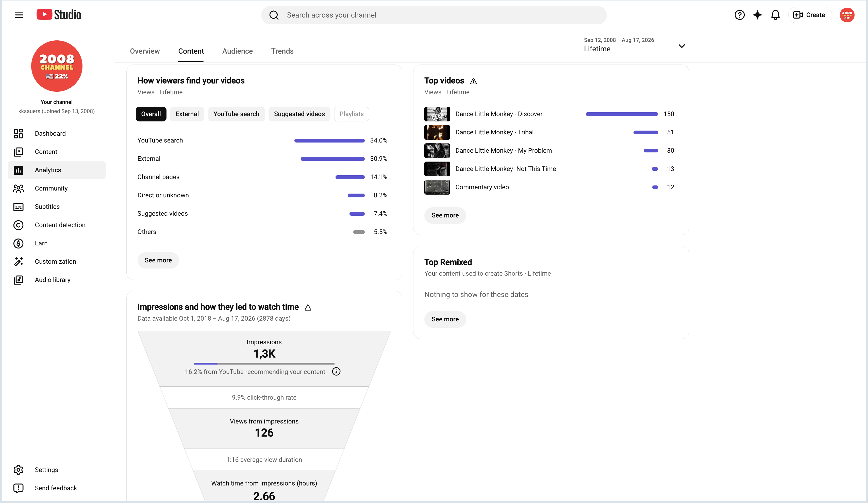
Task: Open Settings gear in the sidebar
Action: [x=57, y=469]
